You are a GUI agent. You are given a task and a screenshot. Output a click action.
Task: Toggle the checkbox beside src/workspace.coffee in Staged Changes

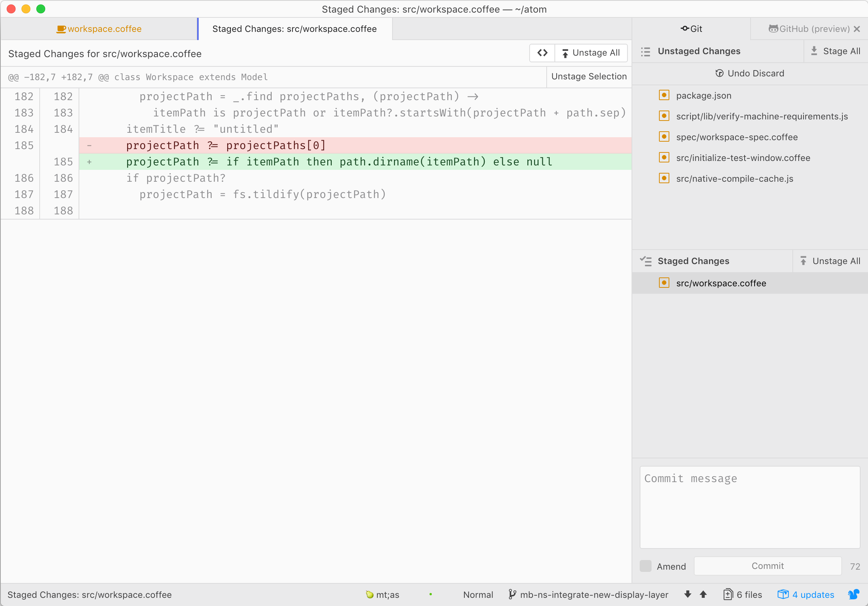pyautogui.click(x=664, y=283)
